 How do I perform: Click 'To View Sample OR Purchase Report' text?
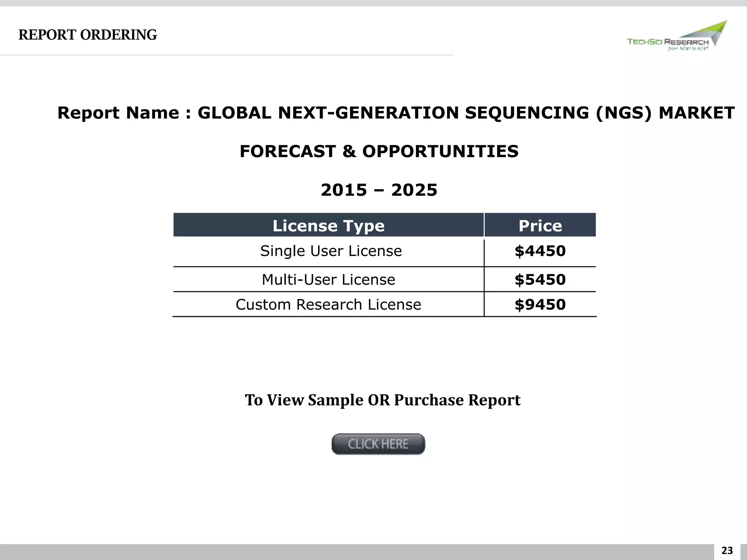coord(383,400)
